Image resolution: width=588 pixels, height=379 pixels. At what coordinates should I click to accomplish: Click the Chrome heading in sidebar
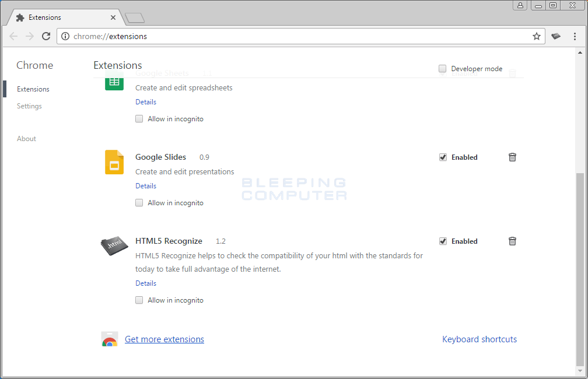(x=35, y=65)
